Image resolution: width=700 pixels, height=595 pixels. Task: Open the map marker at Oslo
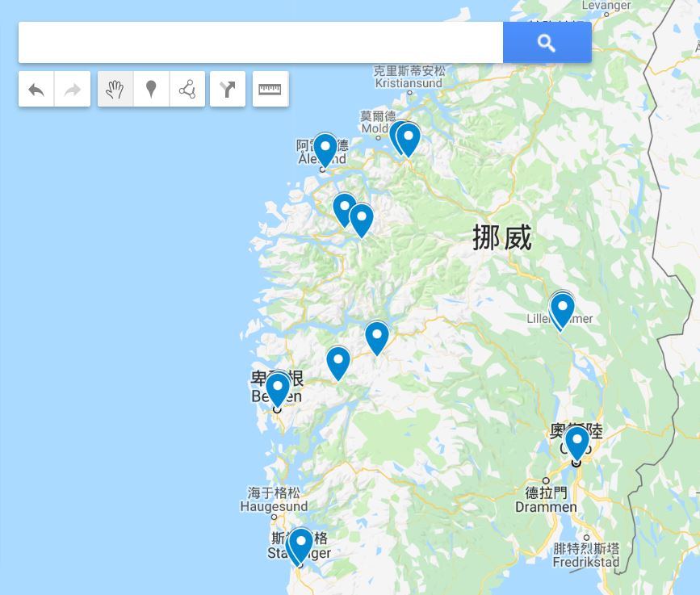(576, 442)
